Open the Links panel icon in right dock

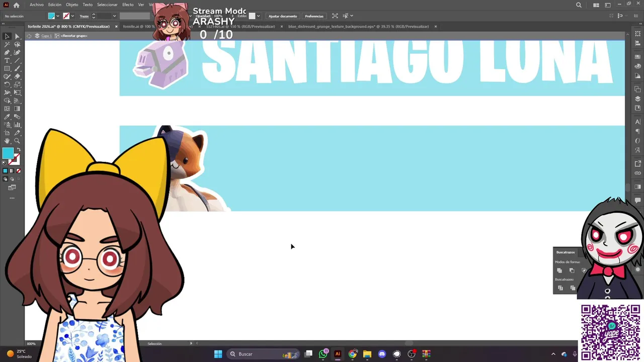637,173
